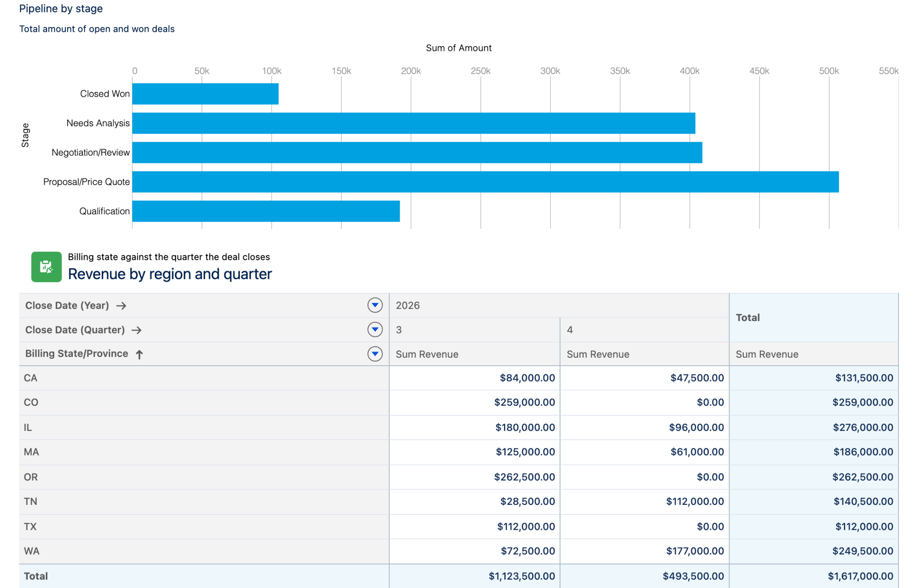Screen dimensions: 918x588
Task: Open the Billing State/Province dropdown arrow
Action: pyautogui.click(x=375, y=354)
